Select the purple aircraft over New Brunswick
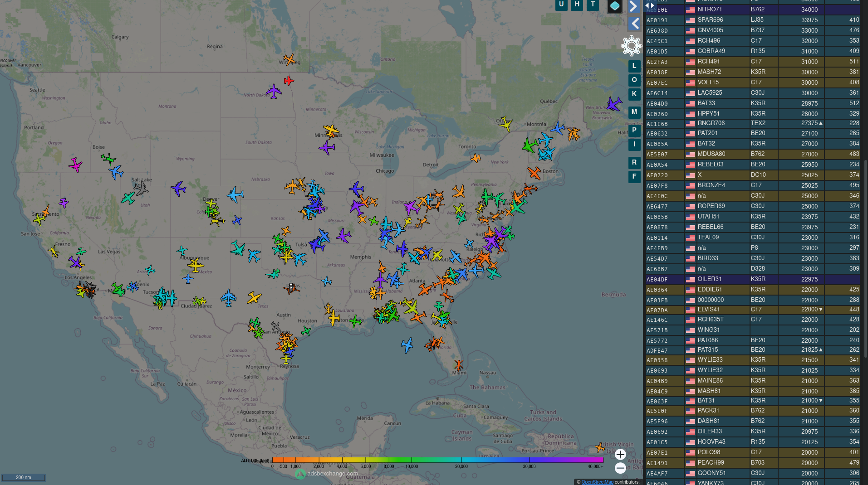The width and height of the screenshot is (868, 485). tap(614, 103)
